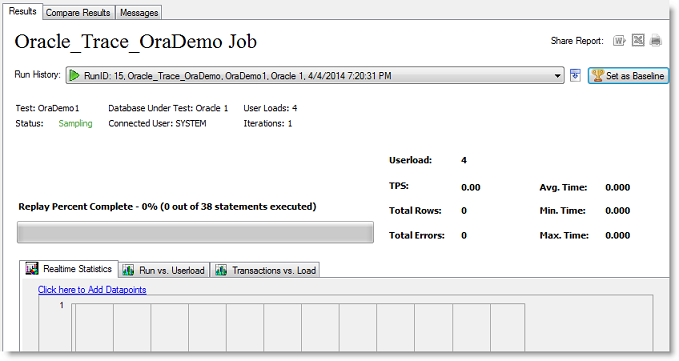Click inside the realtime statistics chart grid
This screenshot has width=679, height=361.
click(299, 327)
